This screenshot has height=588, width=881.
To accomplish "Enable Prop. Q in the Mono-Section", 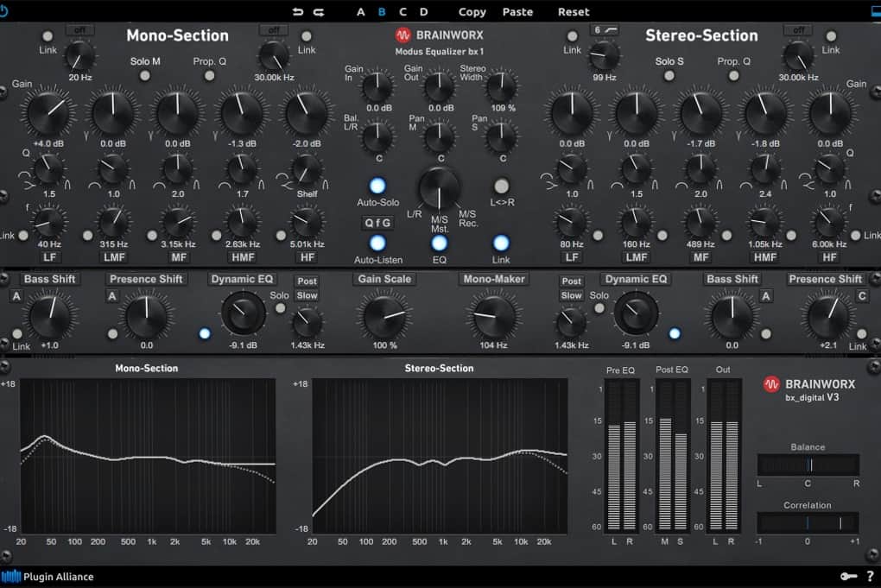I will (x=210, y=76).
